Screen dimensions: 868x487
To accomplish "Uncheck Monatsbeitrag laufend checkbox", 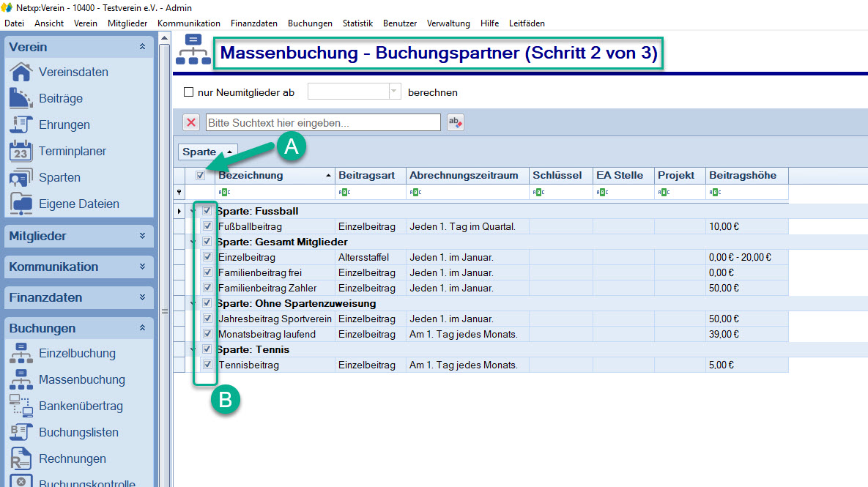I will pos(207,334).
